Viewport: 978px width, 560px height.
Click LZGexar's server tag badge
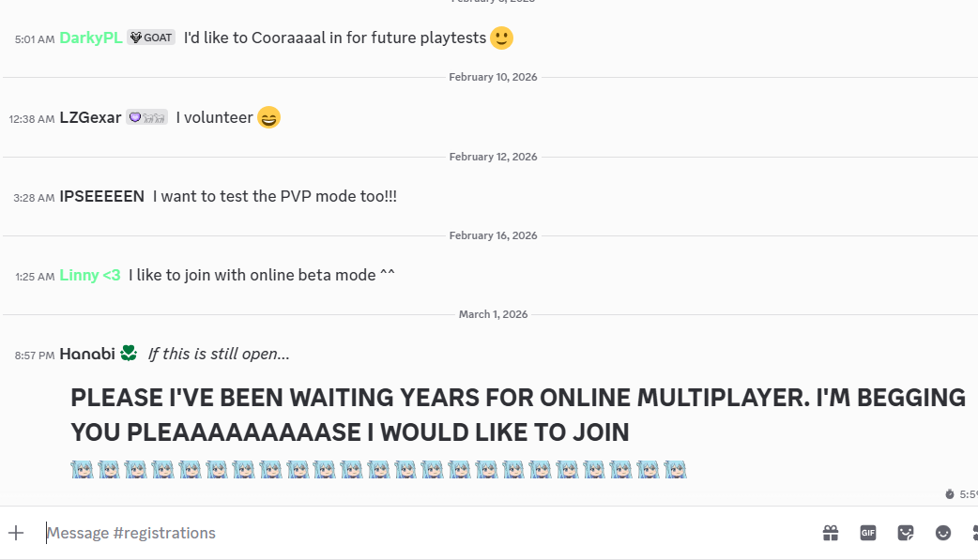147,117
